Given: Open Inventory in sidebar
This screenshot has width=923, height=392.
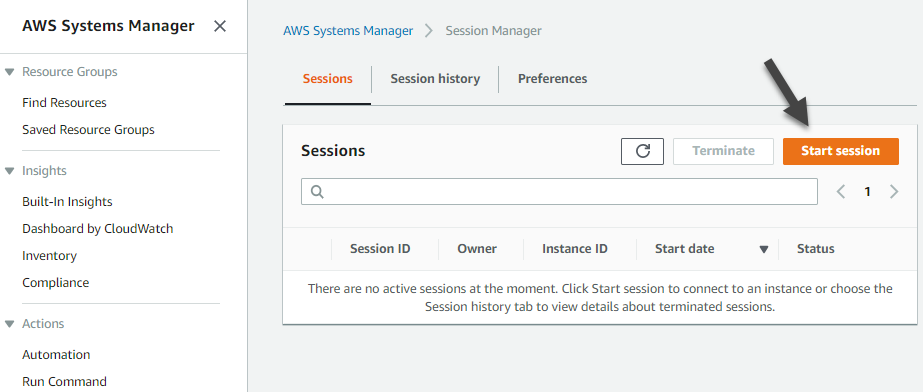Looking at the screenshot, I should click(x=49, y=255).
